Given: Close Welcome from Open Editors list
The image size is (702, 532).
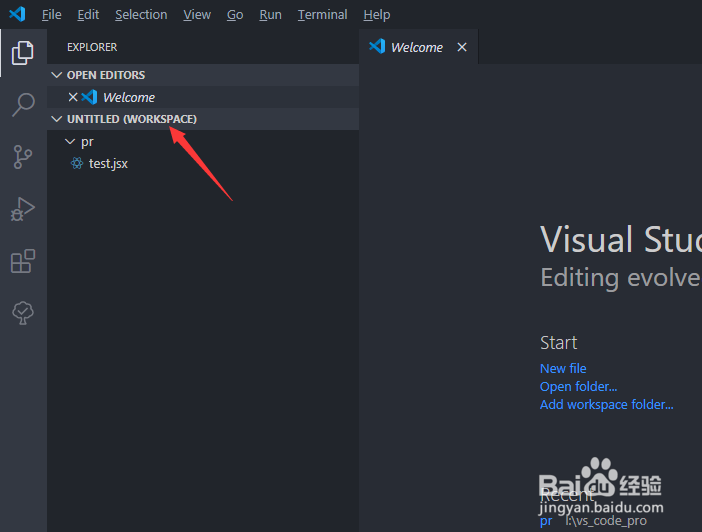Looking at the screenshot, I should [x=73, y=97].
